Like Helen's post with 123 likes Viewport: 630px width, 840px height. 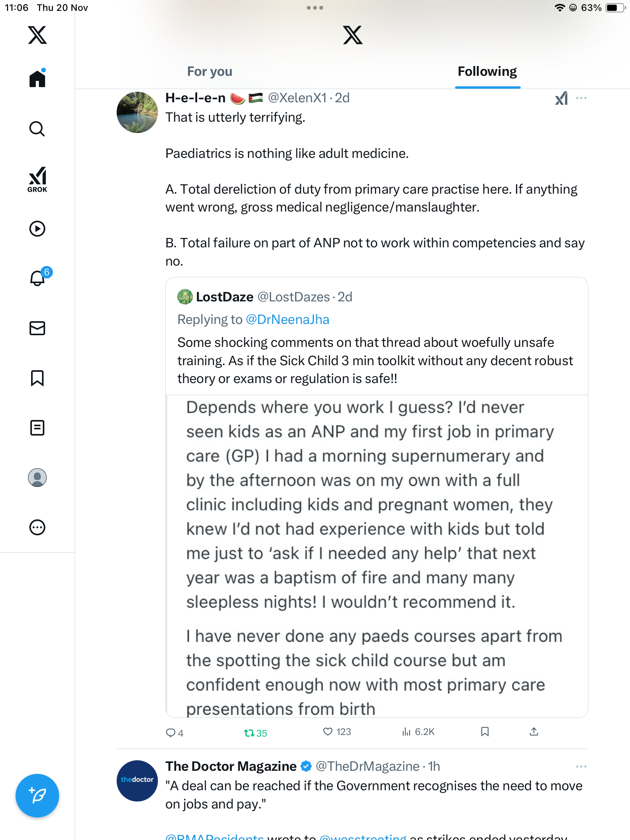[x=328, y=732]
